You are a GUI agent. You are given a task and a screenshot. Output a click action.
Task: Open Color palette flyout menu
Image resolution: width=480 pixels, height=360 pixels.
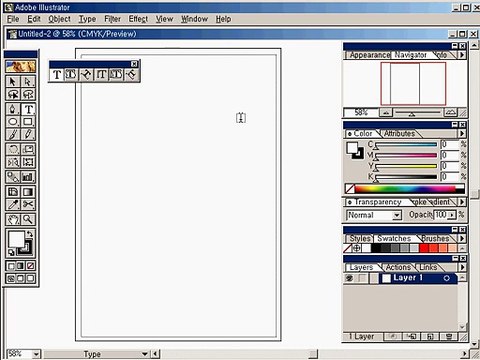pyautogui.click(x=462, y=133)
